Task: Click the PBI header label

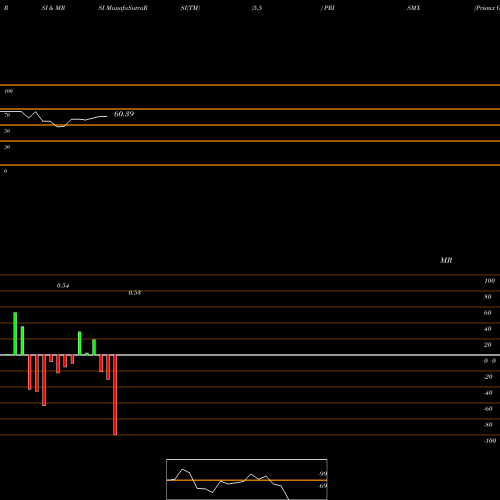Action: (x=328, y=8)
